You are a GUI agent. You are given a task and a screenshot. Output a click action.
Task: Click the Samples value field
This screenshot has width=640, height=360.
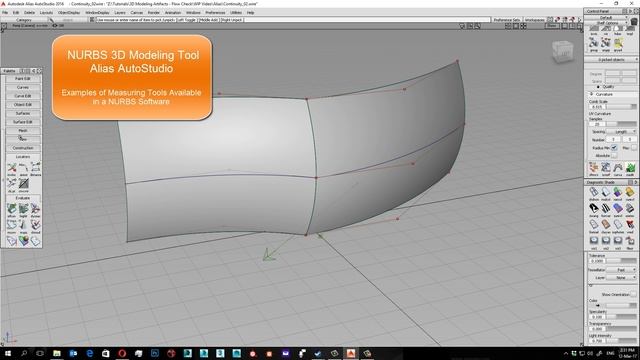(597, 124)
